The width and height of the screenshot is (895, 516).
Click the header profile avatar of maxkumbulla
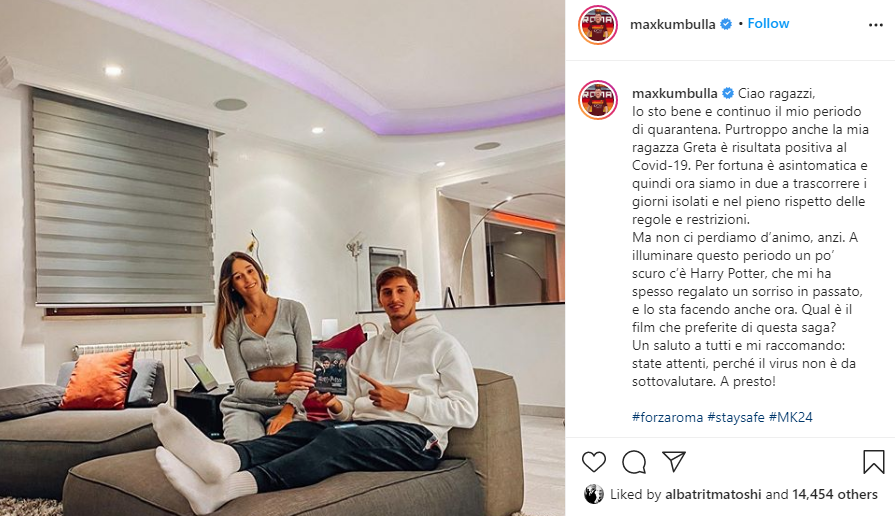tap(598, 25)
